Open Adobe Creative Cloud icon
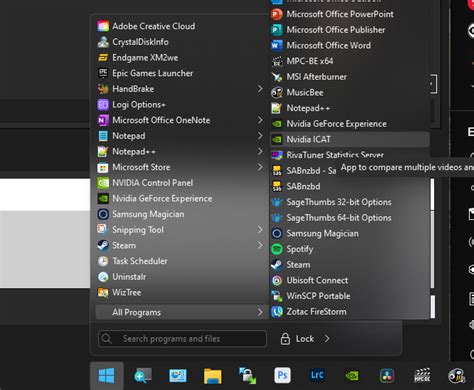 [x=103, y=26]
